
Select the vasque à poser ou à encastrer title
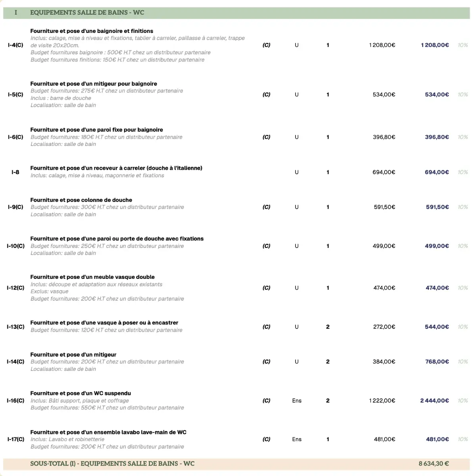pos(104,323)
